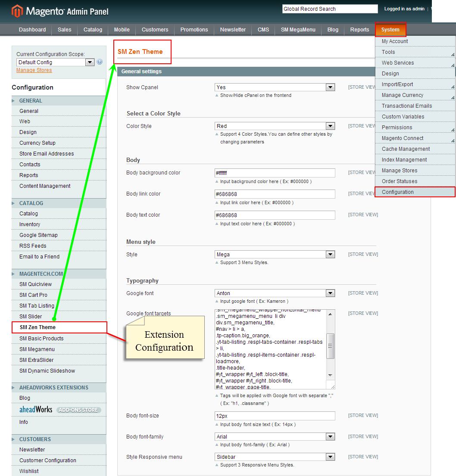Open Currency Setup configuration section
The width and height of the screenshot is (456, 476).
pos(59,143)
